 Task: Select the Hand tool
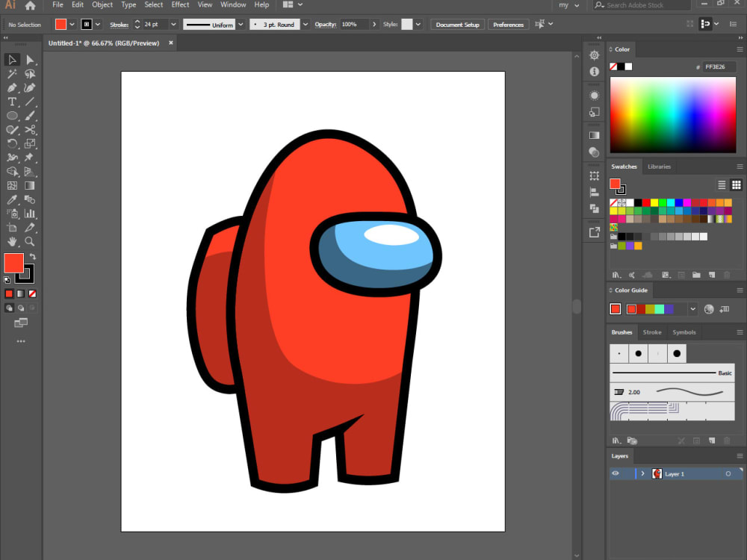tap(12, 241)
